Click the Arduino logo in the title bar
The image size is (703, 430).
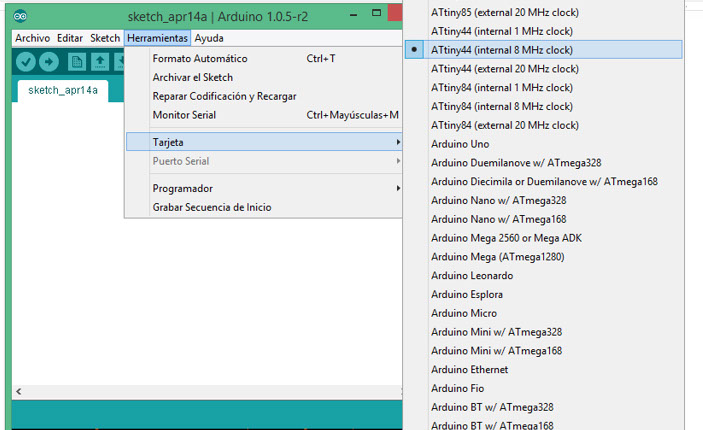pos(20,17)
